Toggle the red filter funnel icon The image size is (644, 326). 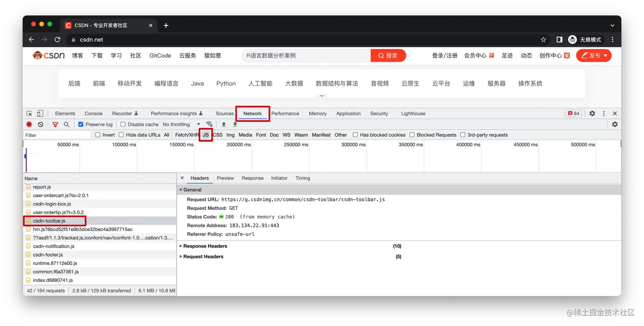[x=55, y=124]
